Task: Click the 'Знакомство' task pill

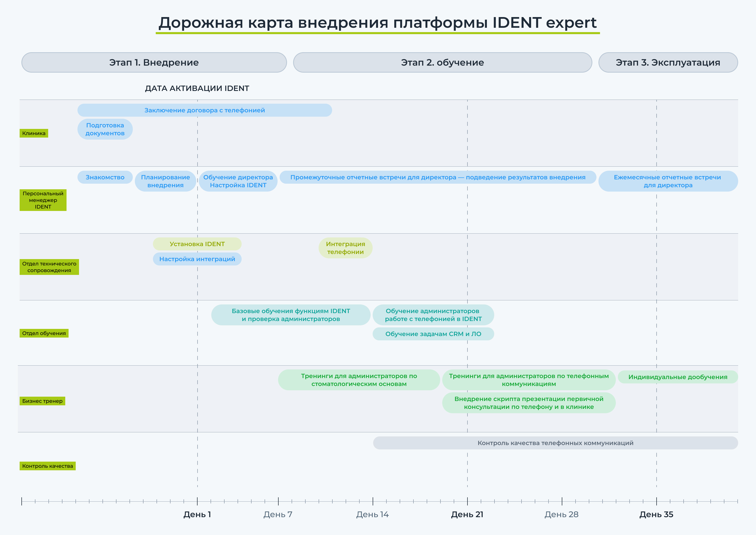Action: (x=105, y=177)
